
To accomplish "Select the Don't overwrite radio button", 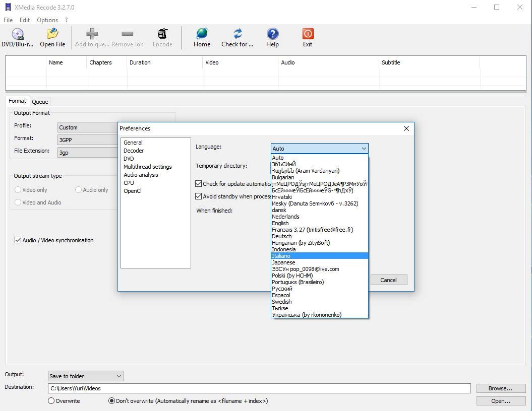I will [x=111, y=401].
